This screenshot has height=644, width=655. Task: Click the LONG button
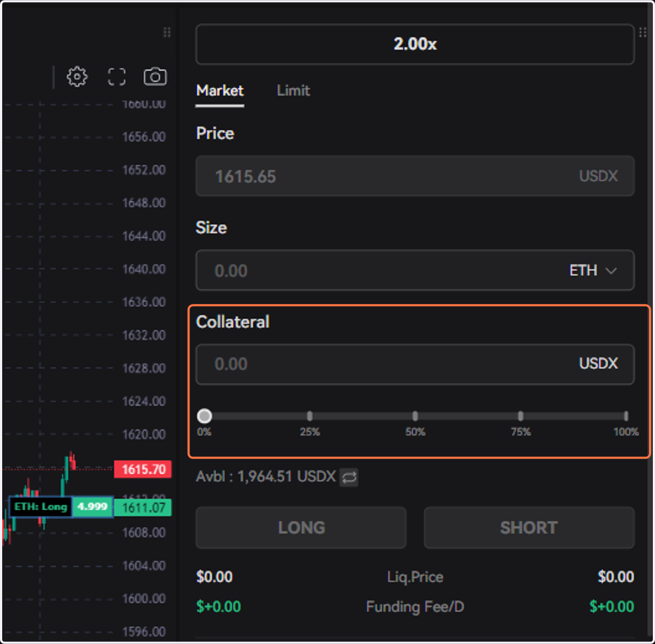(301, 528)
